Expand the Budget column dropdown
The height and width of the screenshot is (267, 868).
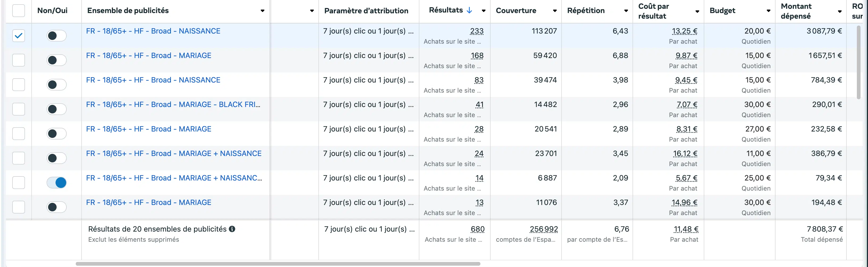(768, 11)
